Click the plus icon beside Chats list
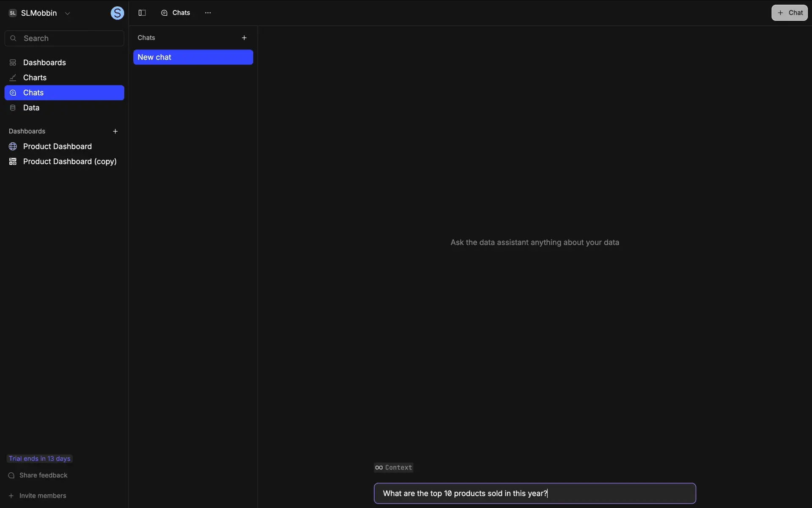 point(244,38)
